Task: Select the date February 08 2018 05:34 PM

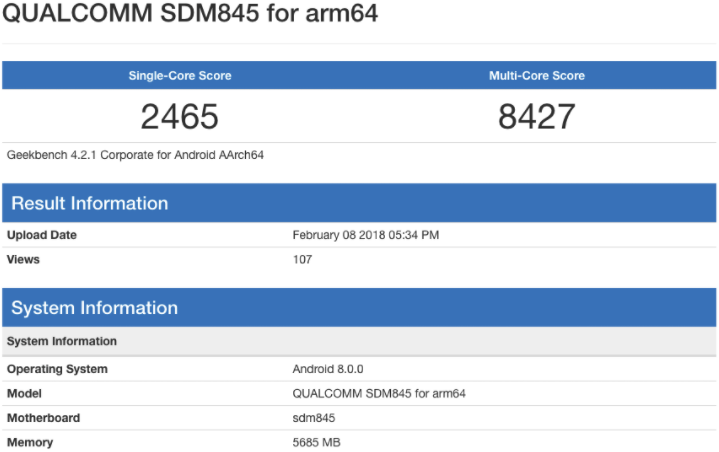Action: [x=365, y=235]
